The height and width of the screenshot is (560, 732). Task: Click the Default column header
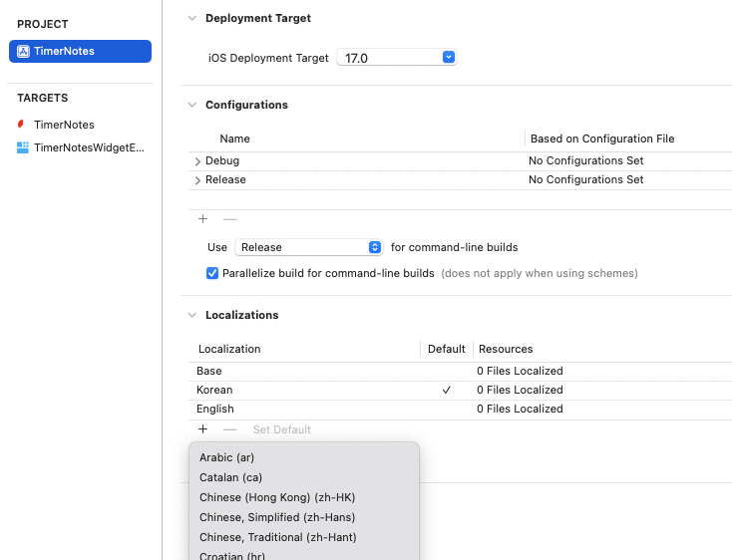click(447, 349)
